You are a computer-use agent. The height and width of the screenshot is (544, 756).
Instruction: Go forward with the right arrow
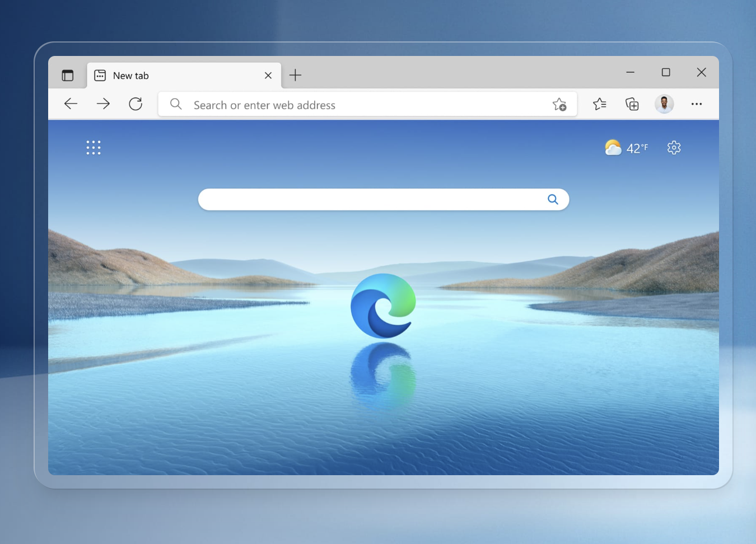click(x=103, y=104)
